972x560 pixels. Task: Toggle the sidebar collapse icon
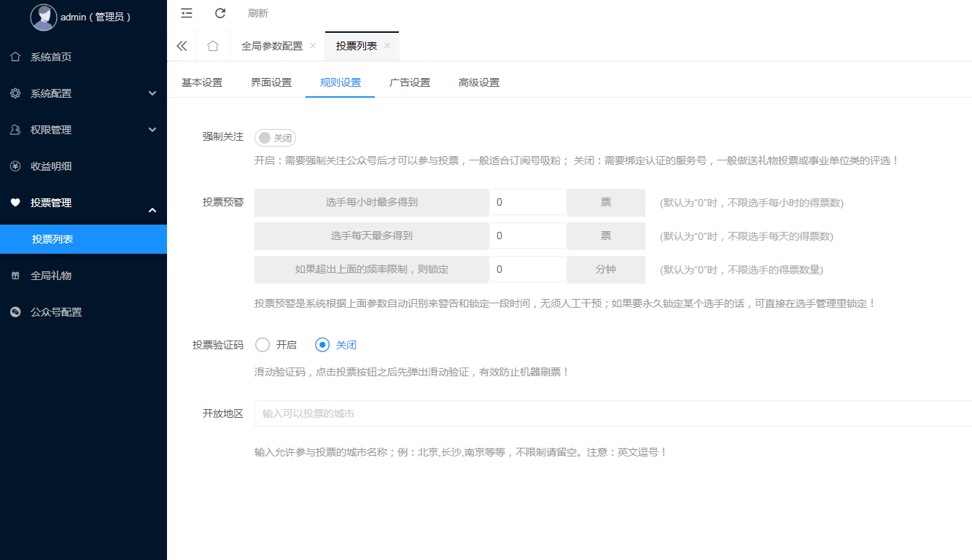[x=187, y=13]
